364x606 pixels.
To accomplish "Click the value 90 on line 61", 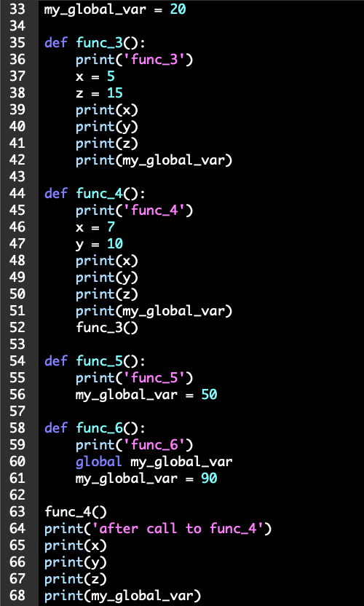I will pyautogui.click(x=209, y=479).
